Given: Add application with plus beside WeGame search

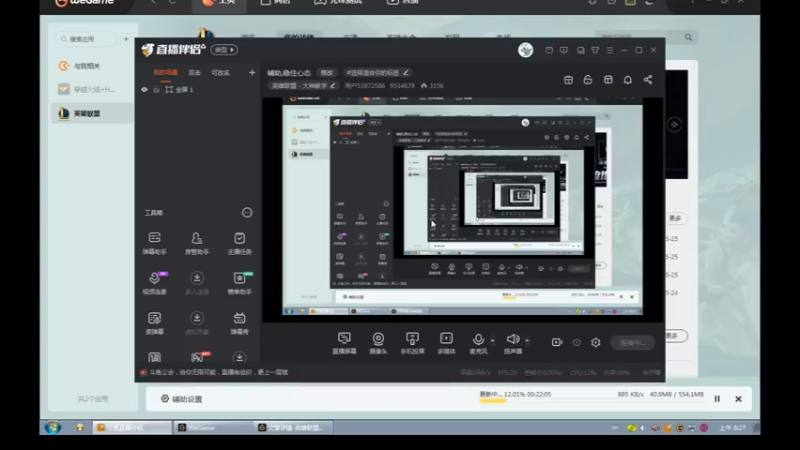Looking at the screenshot, I should [126, 39].
